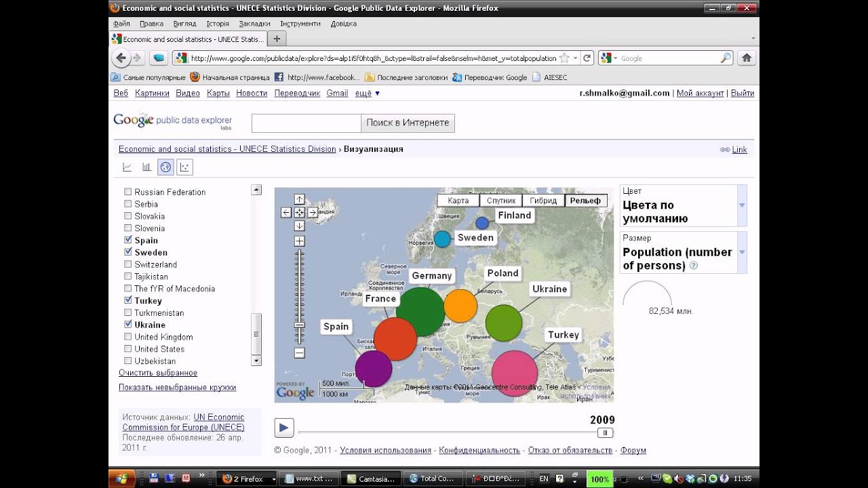Click Google public data explorer logo
The image size is (868, 488).
[x=173, y=121]
